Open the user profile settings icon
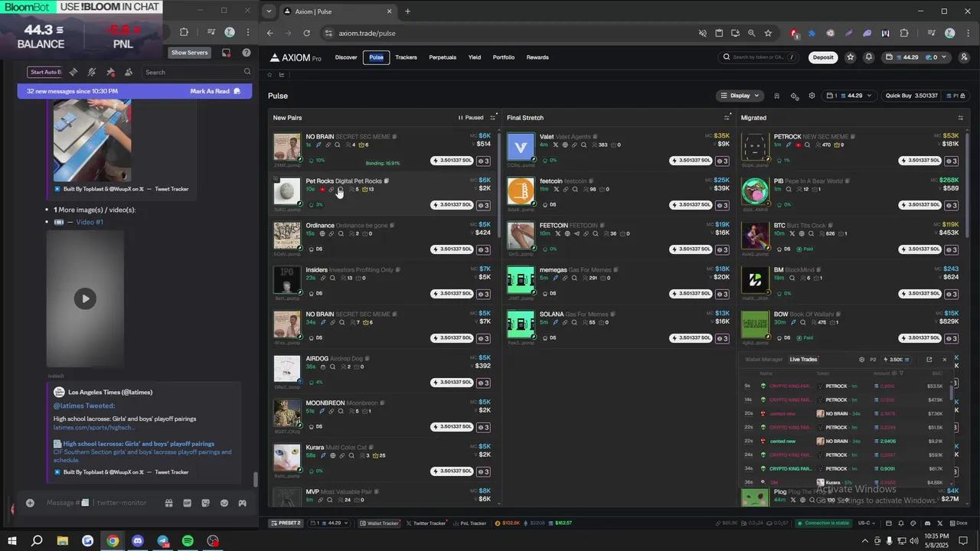Image resolution: width=980 pixels, height=551 pixels. pyautogui.click(x=962, y=57)
